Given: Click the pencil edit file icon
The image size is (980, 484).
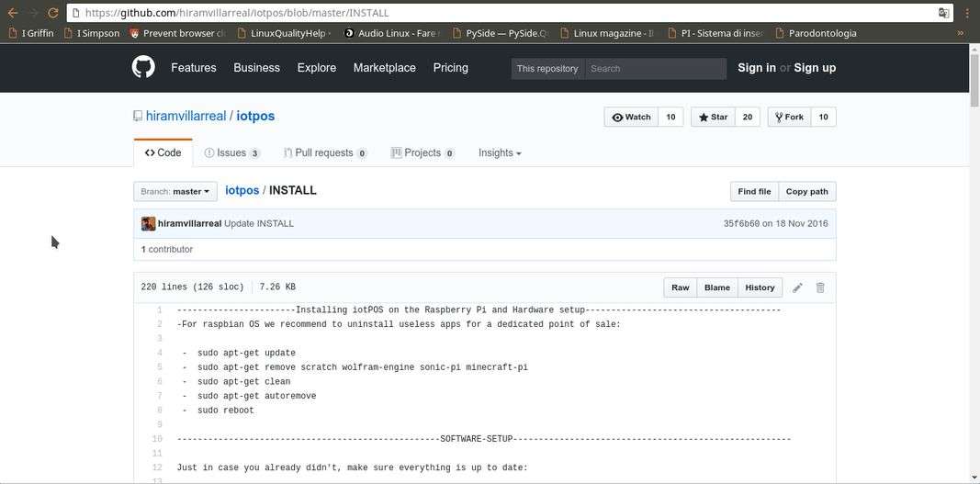Looking at the screenshot, I should coord(797,287).
